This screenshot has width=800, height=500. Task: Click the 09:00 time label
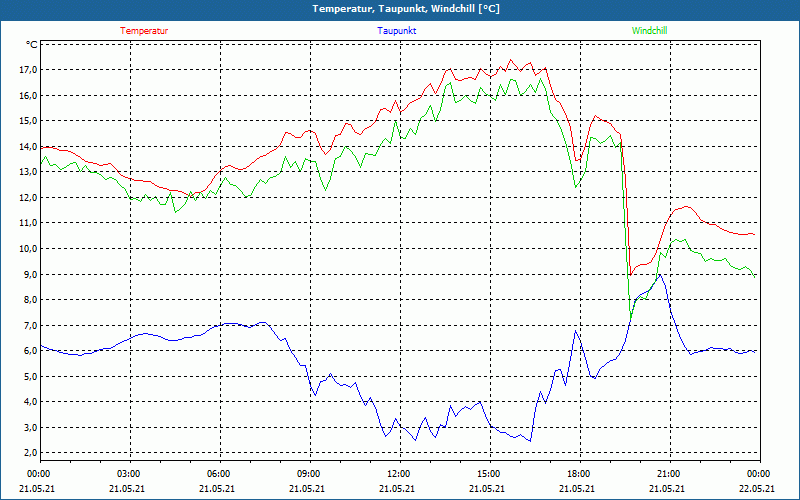[307, 474]
